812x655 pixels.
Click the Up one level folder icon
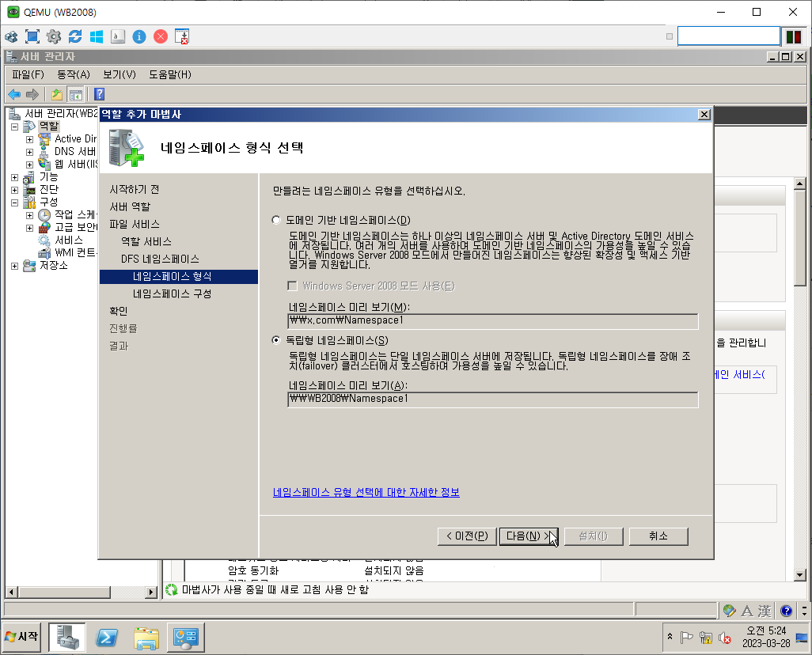click(56, 94)
